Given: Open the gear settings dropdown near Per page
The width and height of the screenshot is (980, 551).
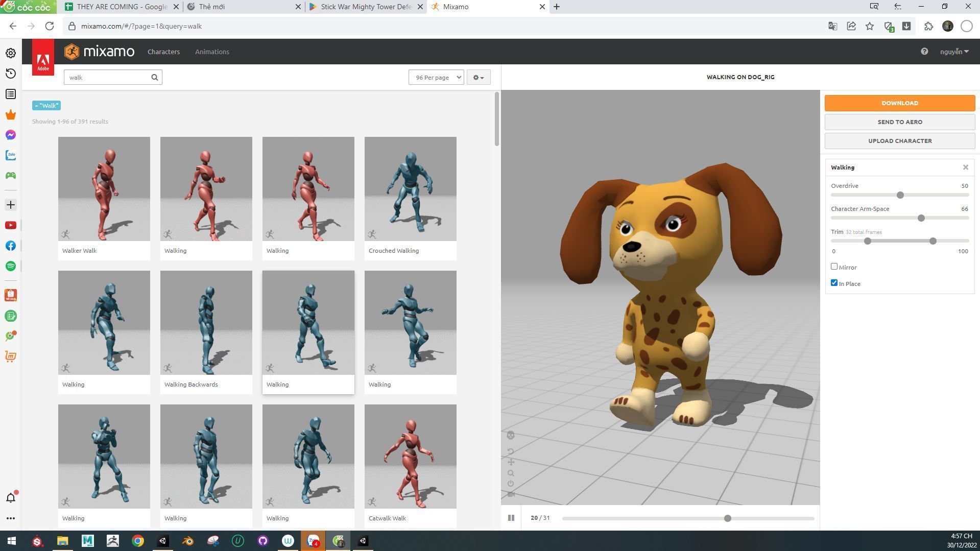Looking at the screenshot, I should coord(479,78).
